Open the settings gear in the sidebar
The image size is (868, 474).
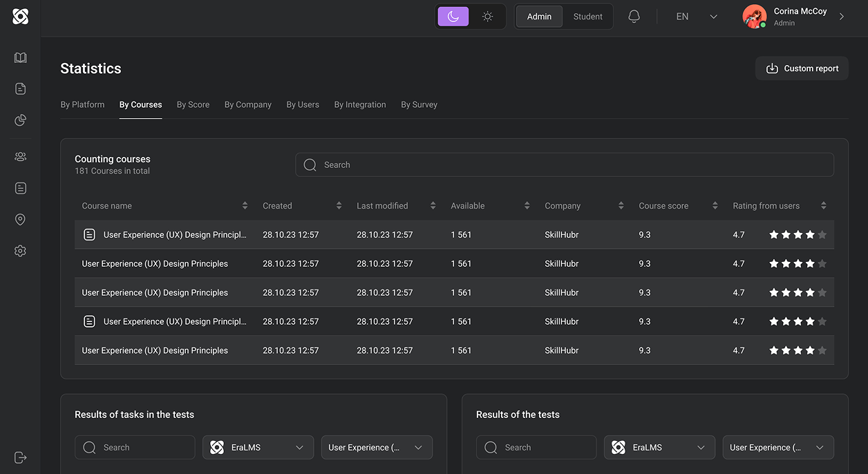(20, 250)
